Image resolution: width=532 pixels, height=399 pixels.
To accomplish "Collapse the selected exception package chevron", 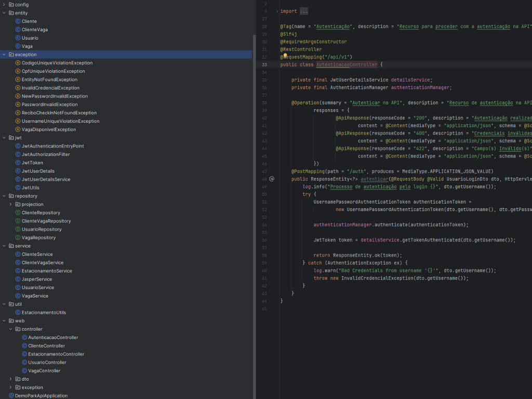I will pos(4,54).
